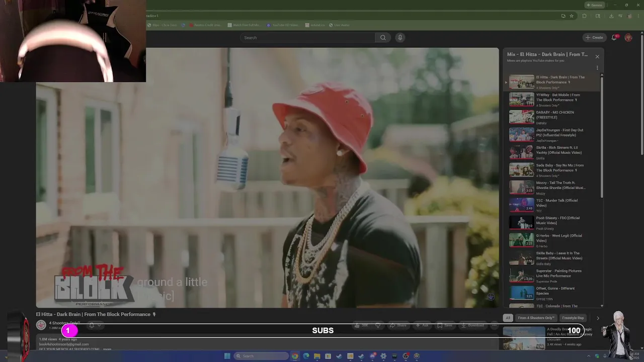
Task: Open the YouTube HD Video... bookmark
Action: pyautogui.click(x=283, y=25)
